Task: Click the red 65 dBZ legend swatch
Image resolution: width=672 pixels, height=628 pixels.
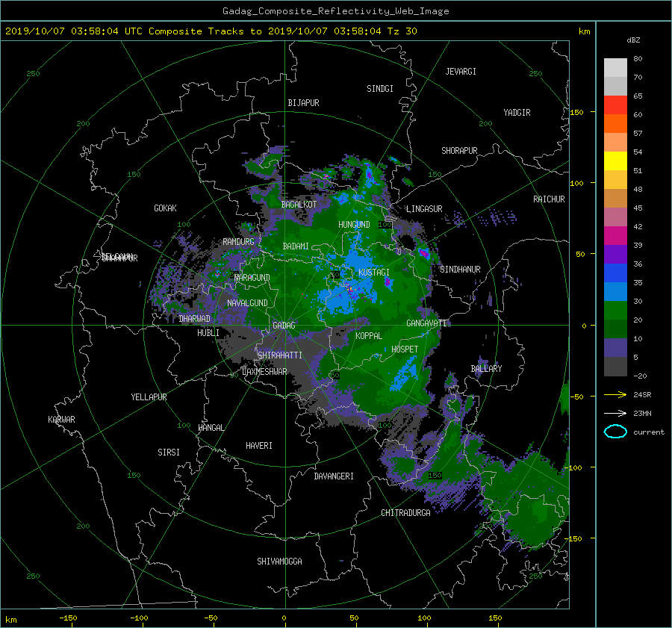Action: pos(615,105)
